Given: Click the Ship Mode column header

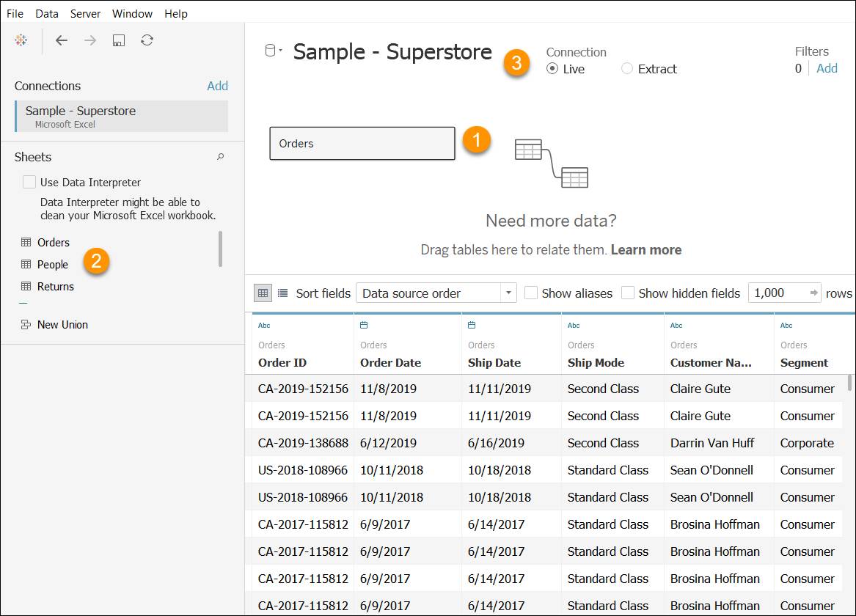Looking at the screenshot, I should coord(596,363).
